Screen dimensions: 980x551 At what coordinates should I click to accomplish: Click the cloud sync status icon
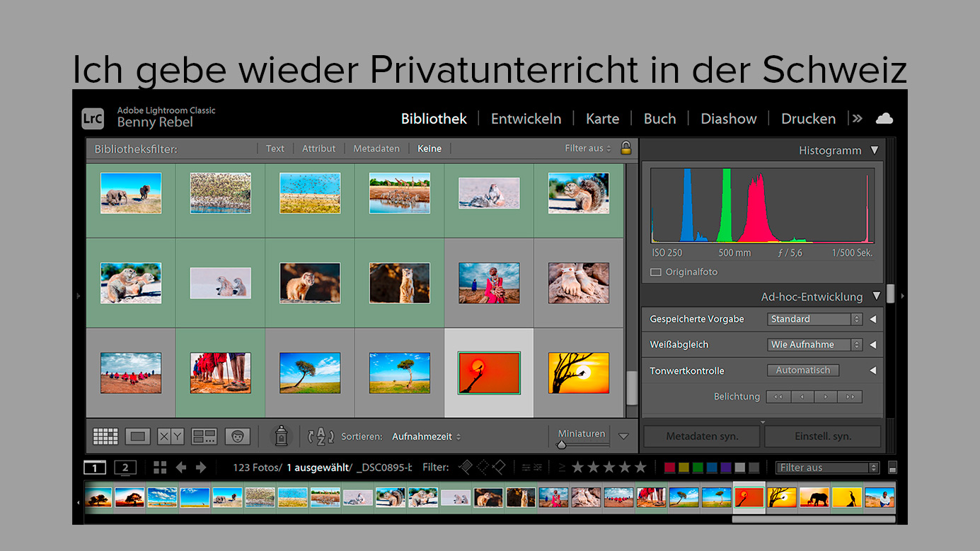pos(884,119)
